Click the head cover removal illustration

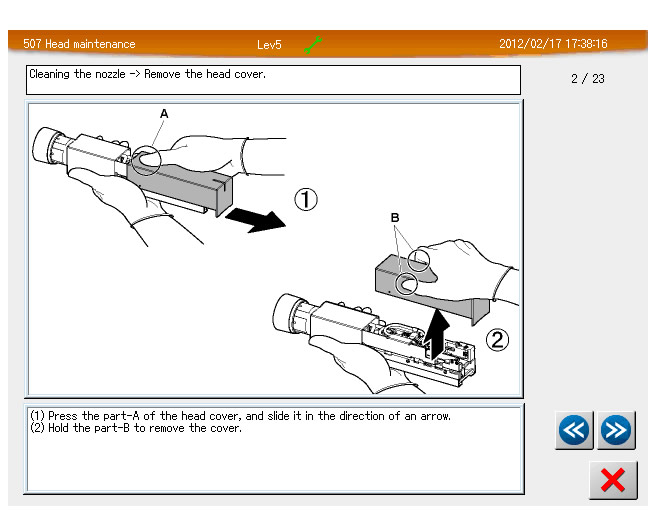click(x=274, y=249)
